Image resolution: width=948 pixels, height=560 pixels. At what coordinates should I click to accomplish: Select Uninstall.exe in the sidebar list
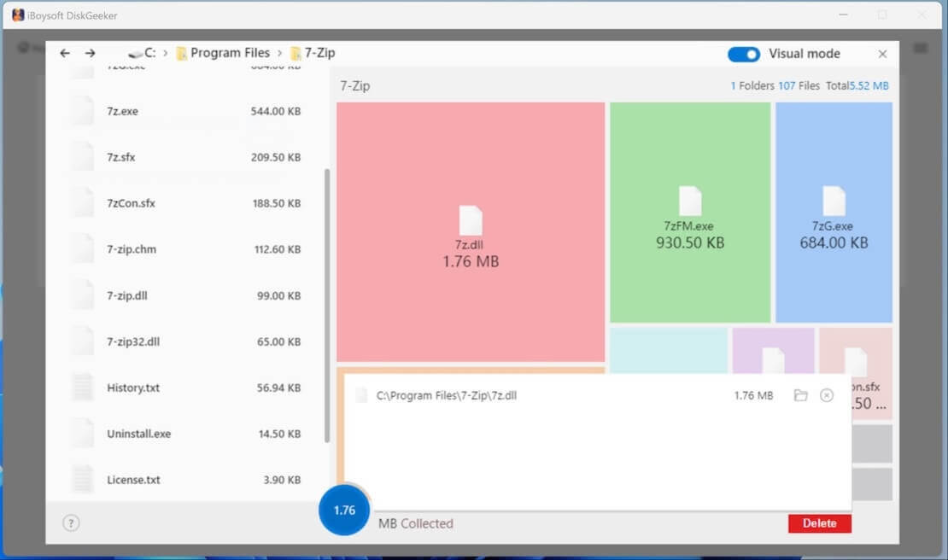tap(139, 433)
